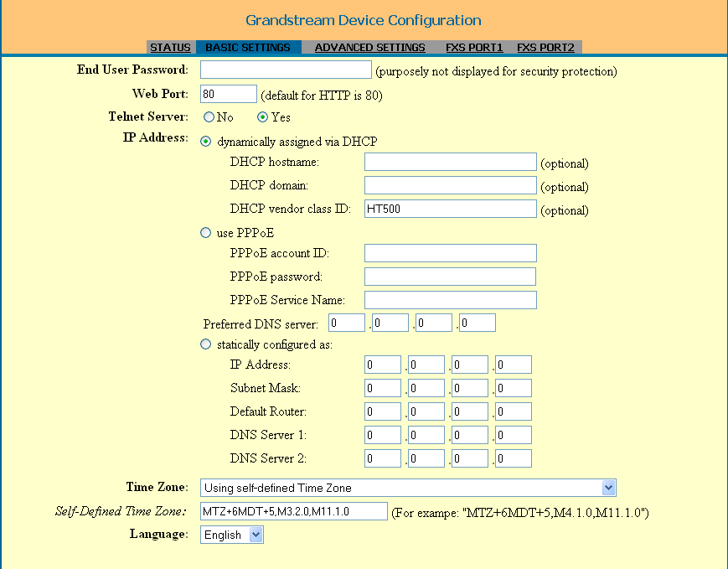The width and height of the screenshot is (728, 569).
Task: Focus third octet of Subnet Mask
Action: (470, 388)
